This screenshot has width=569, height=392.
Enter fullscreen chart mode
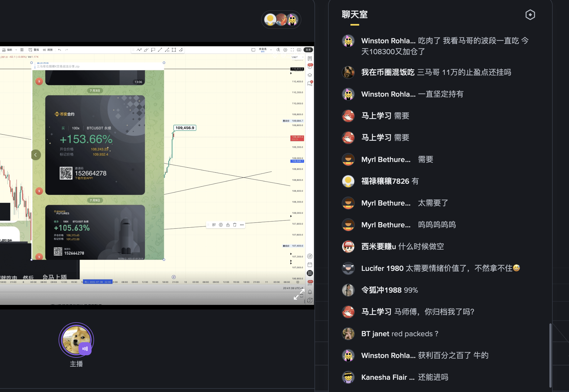coord(292,50)
